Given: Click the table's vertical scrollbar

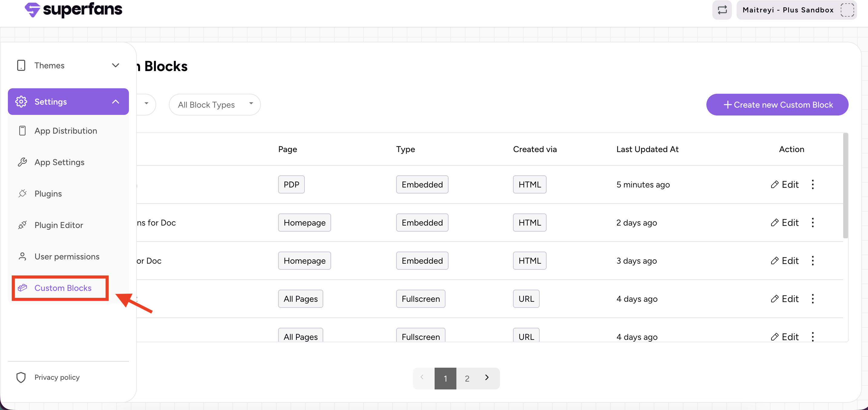Looking at the screenshot, I should 845,185.
